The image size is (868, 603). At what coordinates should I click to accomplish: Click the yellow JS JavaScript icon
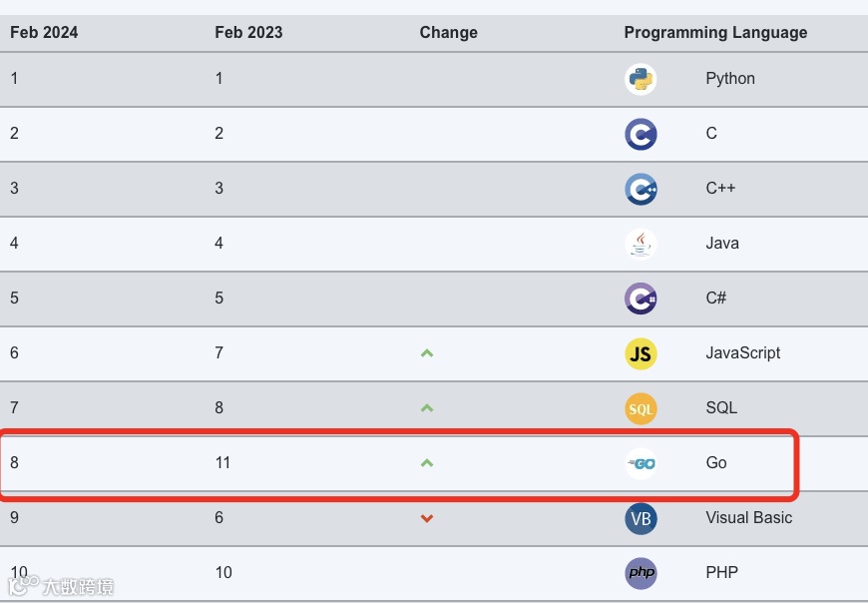click(641, 353)
